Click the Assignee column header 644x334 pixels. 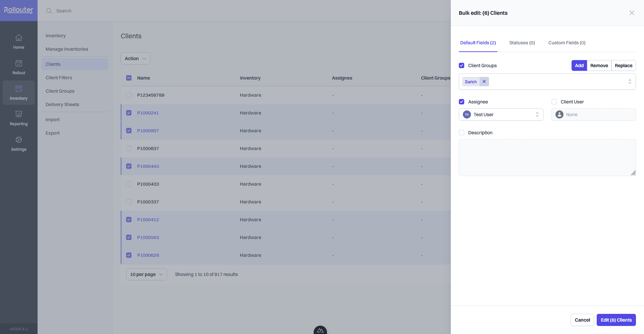[x=342, y=78]
